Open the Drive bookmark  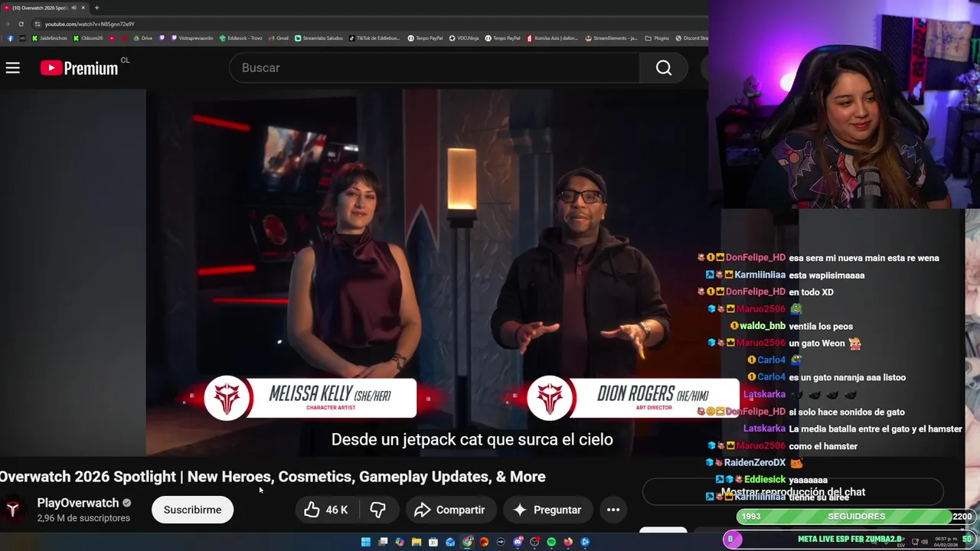coord(142,38)
